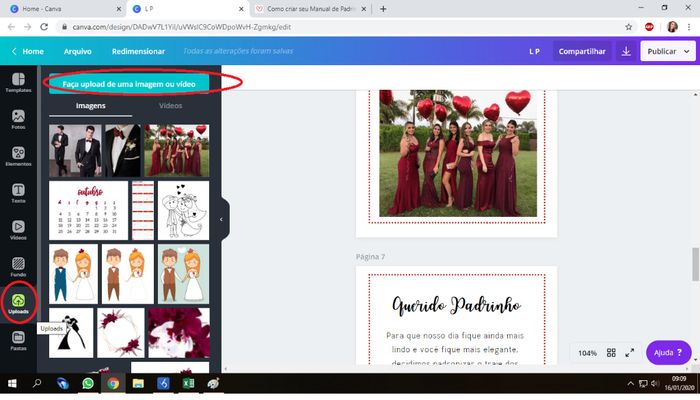Click the Compartilhar button
This screenshot has width=700, height=400.
point(582,51)
